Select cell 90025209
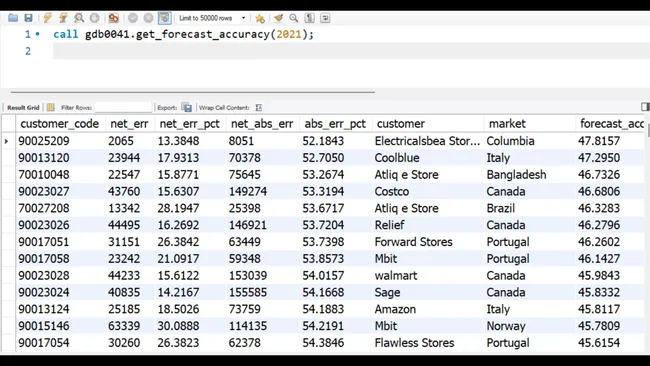650x366 pixels. (x=44, y=141)
